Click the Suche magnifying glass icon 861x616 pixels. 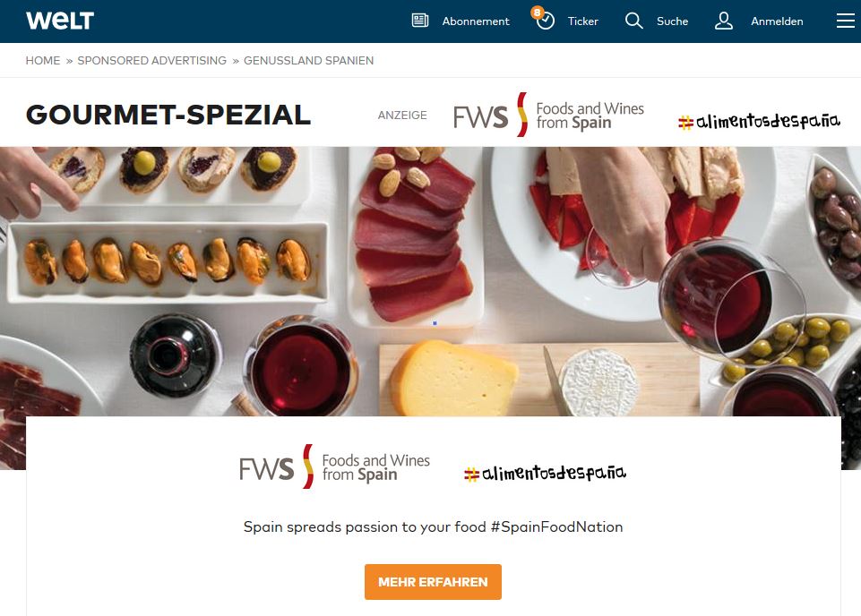coord(633,21)
